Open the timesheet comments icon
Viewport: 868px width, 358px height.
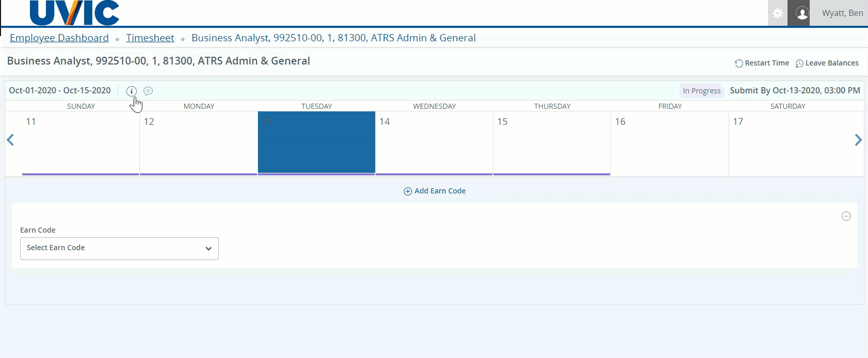148,91
